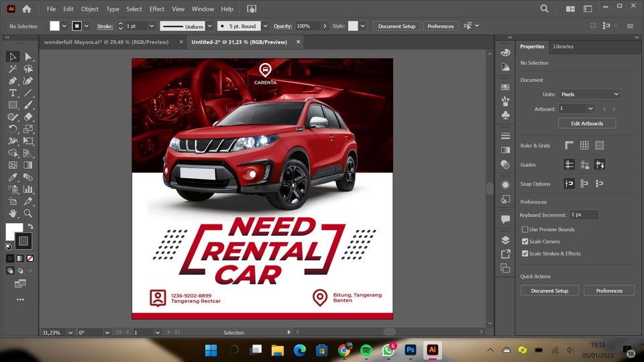Image resolution: width=644 pixels, height=362 pixels.
Task: Select the Hand tool
Action: coord(13,213)
